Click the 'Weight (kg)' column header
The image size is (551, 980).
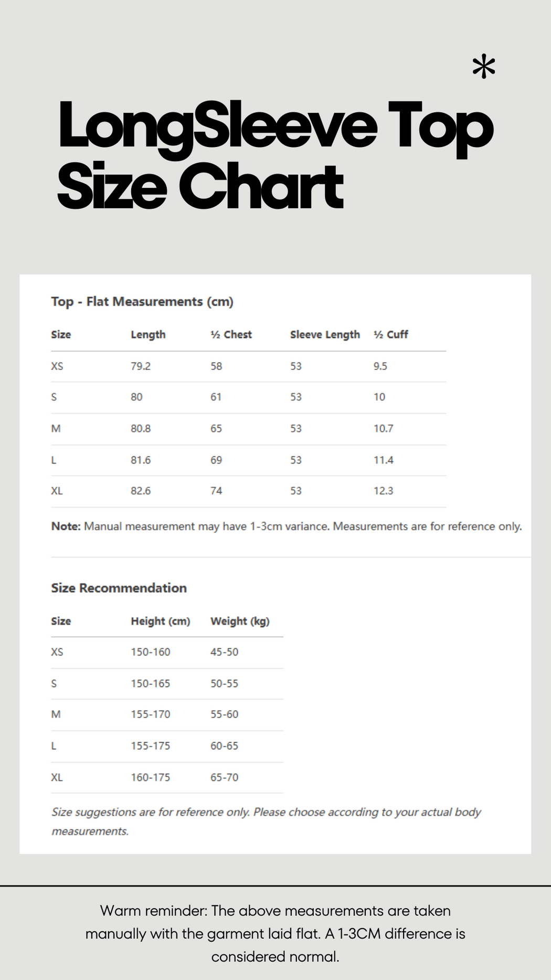click(x=240, y=621)
